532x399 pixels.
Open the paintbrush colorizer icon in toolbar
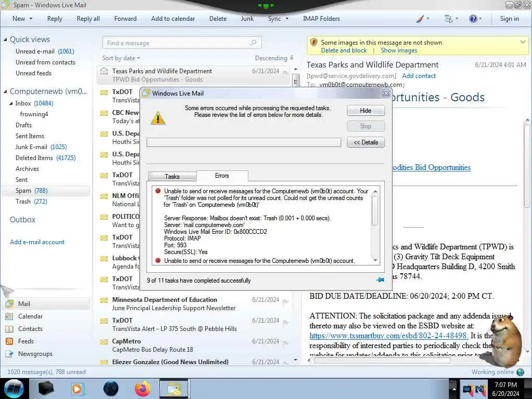coord(420,19)
